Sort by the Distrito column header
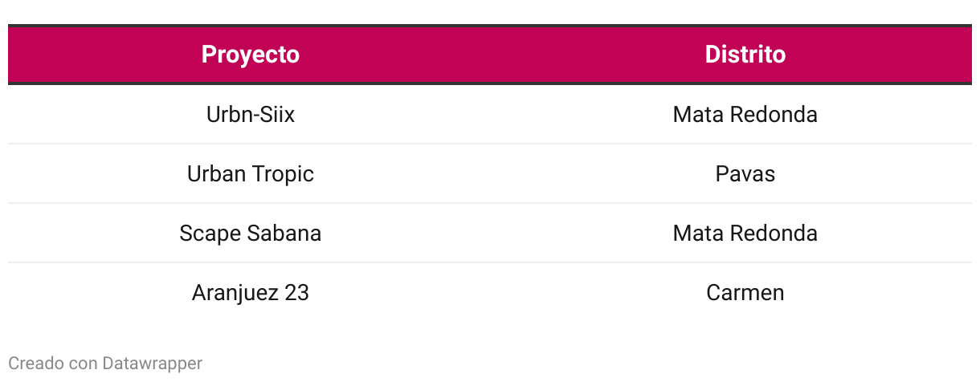980x382 pixels. click(x=745, y=55)
